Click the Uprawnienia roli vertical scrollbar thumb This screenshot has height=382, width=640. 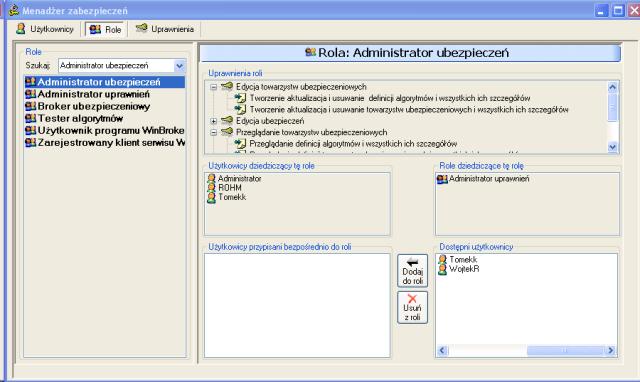(612, 107)
